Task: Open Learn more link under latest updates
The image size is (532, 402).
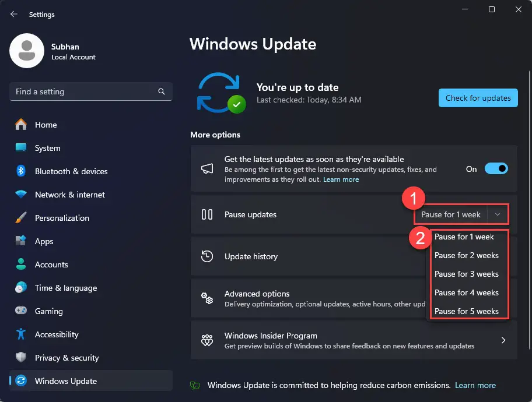Action: (x=341, y=179)
